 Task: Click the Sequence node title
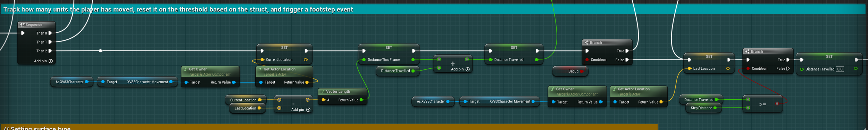click(34, 25)
